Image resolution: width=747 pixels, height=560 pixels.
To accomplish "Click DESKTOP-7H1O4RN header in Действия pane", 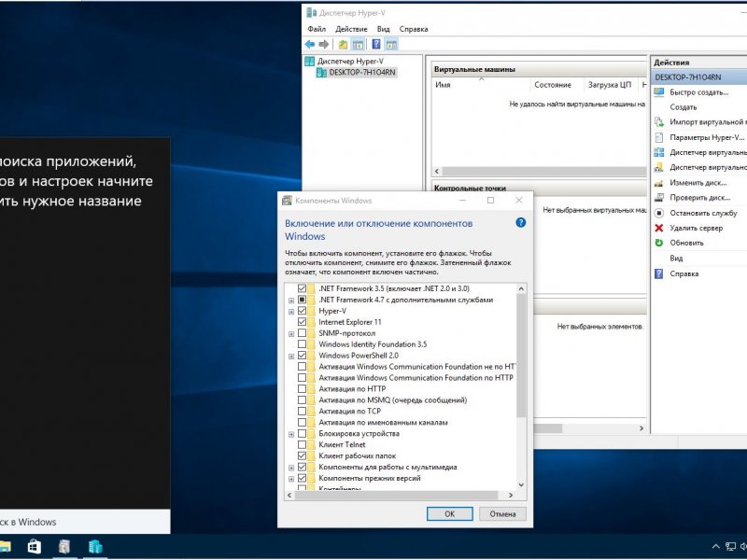I will click(x=698, y=77).
